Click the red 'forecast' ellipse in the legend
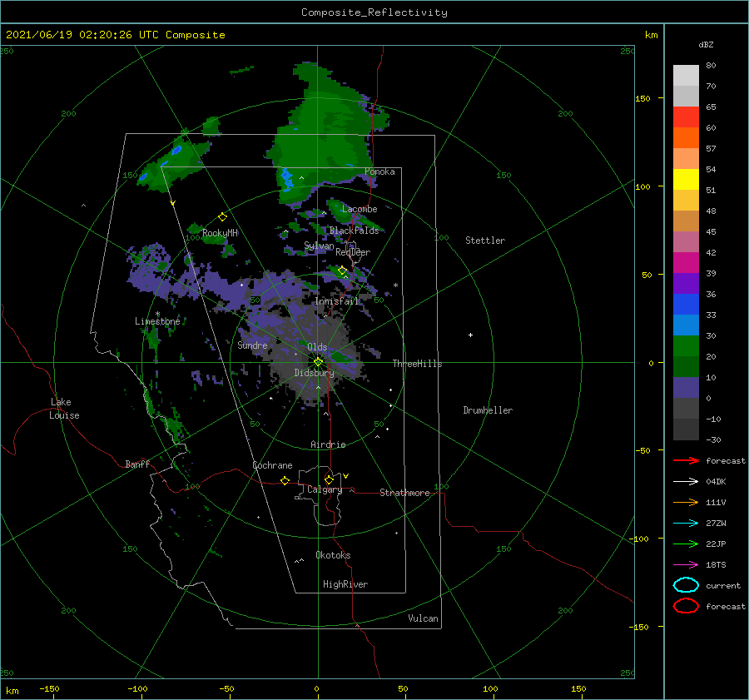Screen dimensions: 749x700 coord(686,606)
